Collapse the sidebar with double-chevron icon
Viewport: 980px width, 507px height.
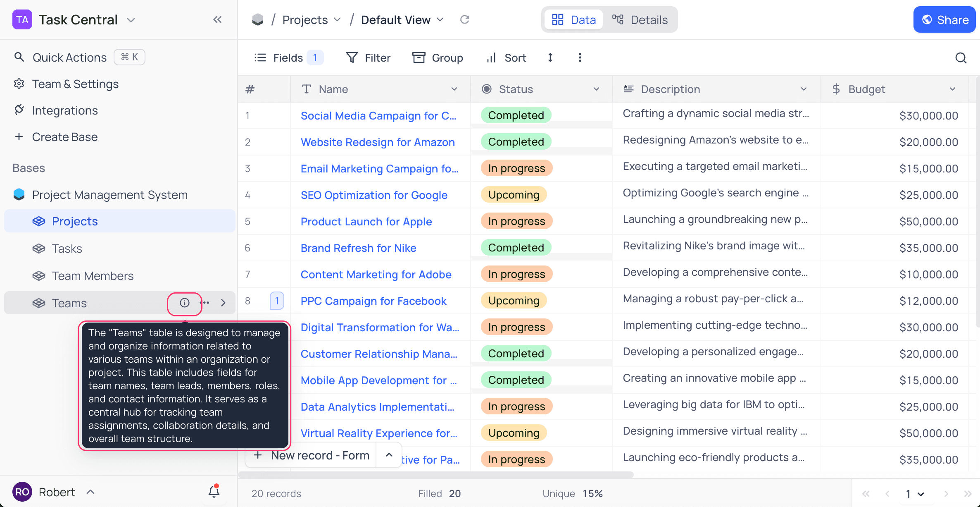pyautogui.click(x=217, y=19)
